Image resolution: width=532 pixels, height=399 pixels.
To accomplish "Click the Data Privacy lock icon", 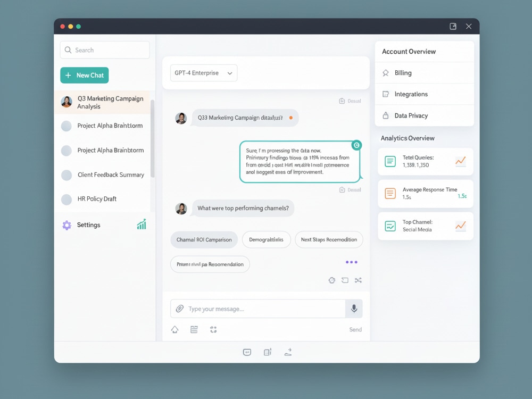I will pyautogui.click(x=385, y=115).
